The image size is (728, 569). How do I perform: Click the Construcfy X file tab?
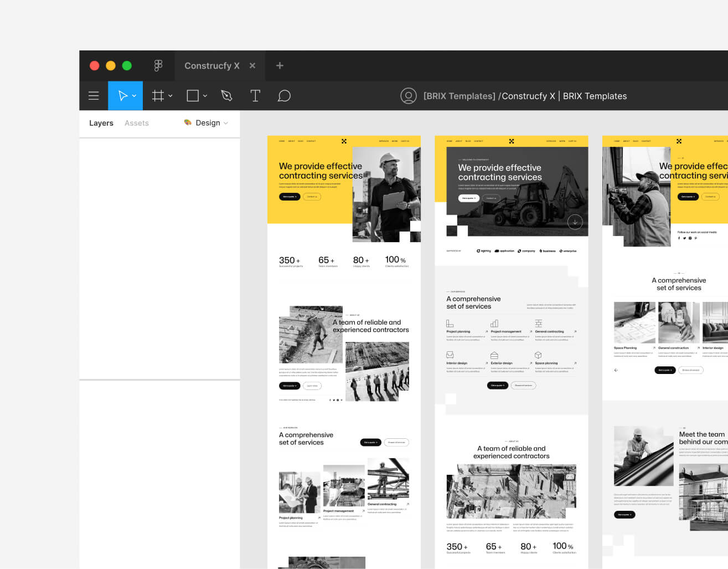click(x=213, y=65)
